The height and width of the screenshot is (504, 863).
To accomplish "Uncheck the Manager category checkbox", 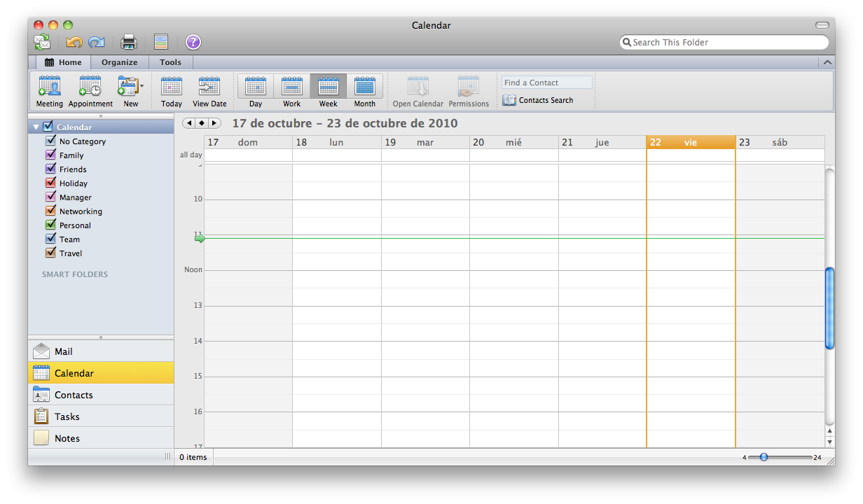I will tap(50, 197).
